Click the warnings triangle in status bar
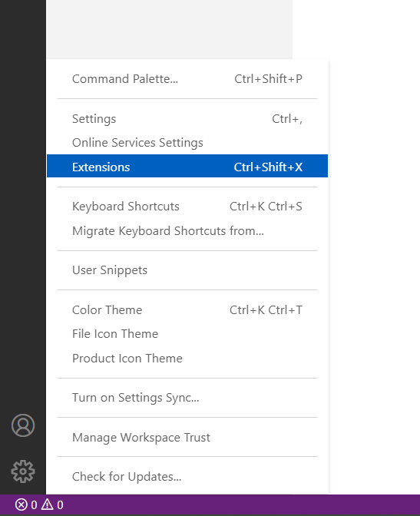 point(48,504)
